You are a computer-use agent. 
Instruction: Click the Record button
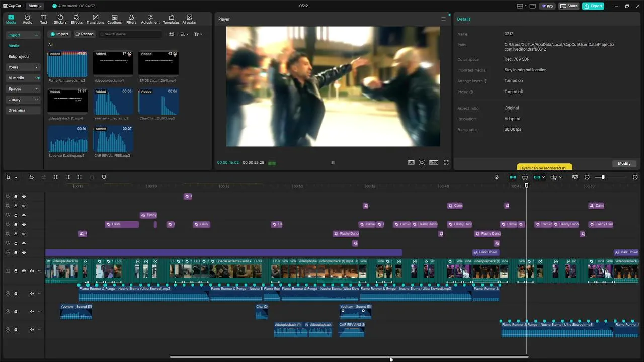pyautogui.click(x=85, y=34)
